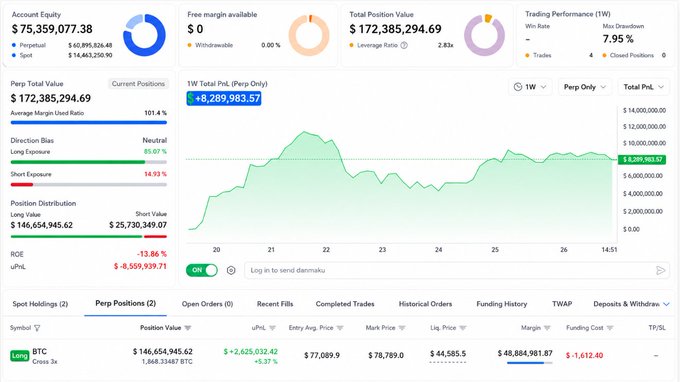Go to Historical Orders tab
Image resolution: width=680 pixels, height=382 pixels.
pyautogui.click(x=425, y=304)
